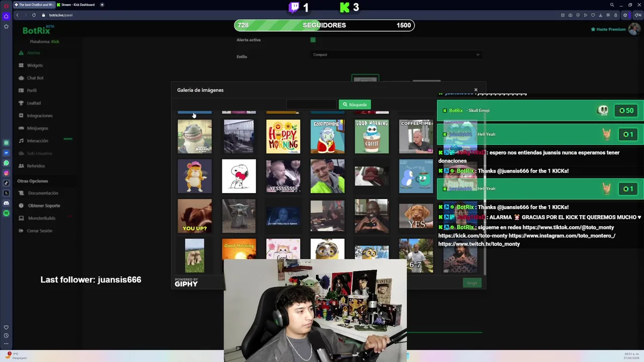Open Instagram in Opera sidebar
Screen dimensions: 644x362
pyautogui.click(x=6, y=173)
